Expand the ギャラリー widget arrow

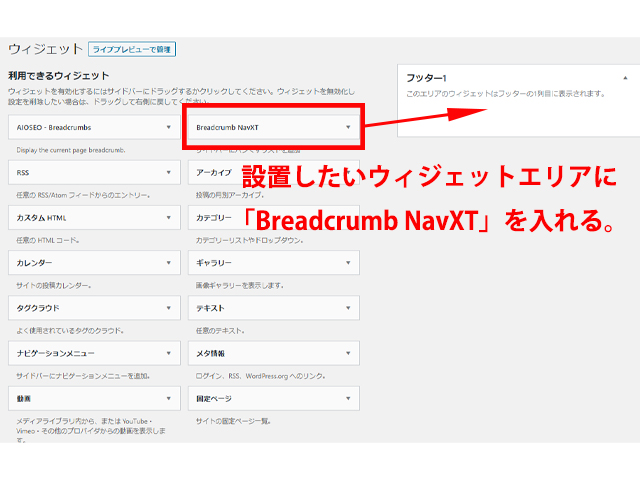(348, 263)
